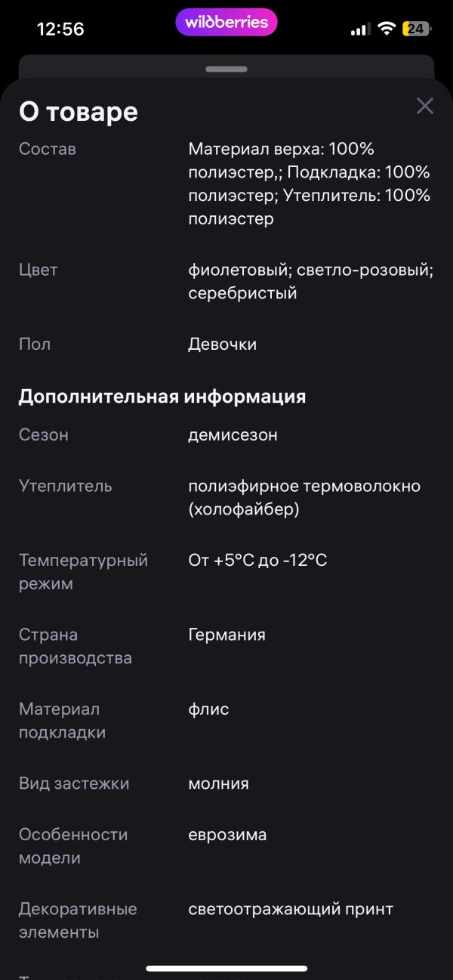Tap the temperature range "От +5°C до -12°C"
Image resolution: width=453 pixels, height=980 pixels.
[x=257, y=561]
